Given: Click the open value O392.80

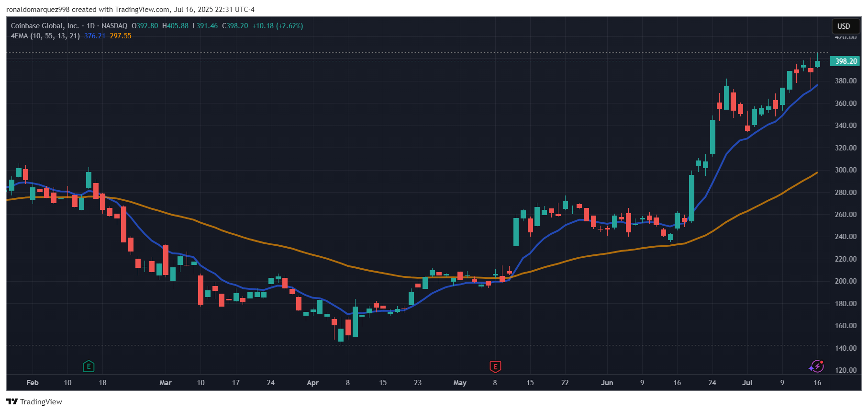Looking at the screenshot, I should click(145, 26).
